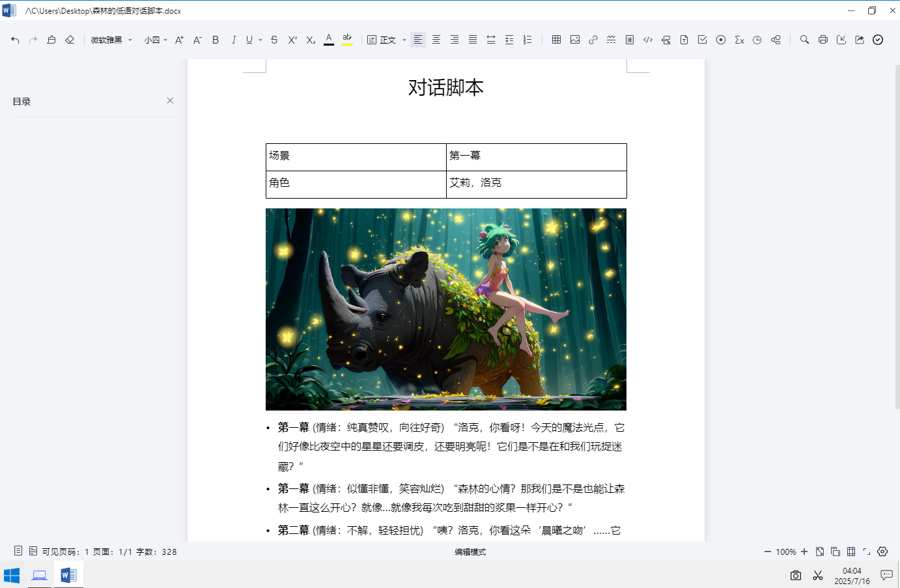Undo the last action
The height and width of the screenshot is (588, 900).
(x=15, y=40)
